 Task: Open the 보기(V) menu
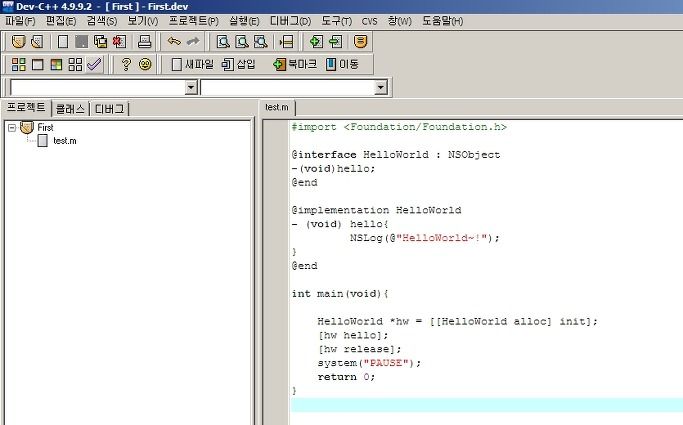[143, 21]
